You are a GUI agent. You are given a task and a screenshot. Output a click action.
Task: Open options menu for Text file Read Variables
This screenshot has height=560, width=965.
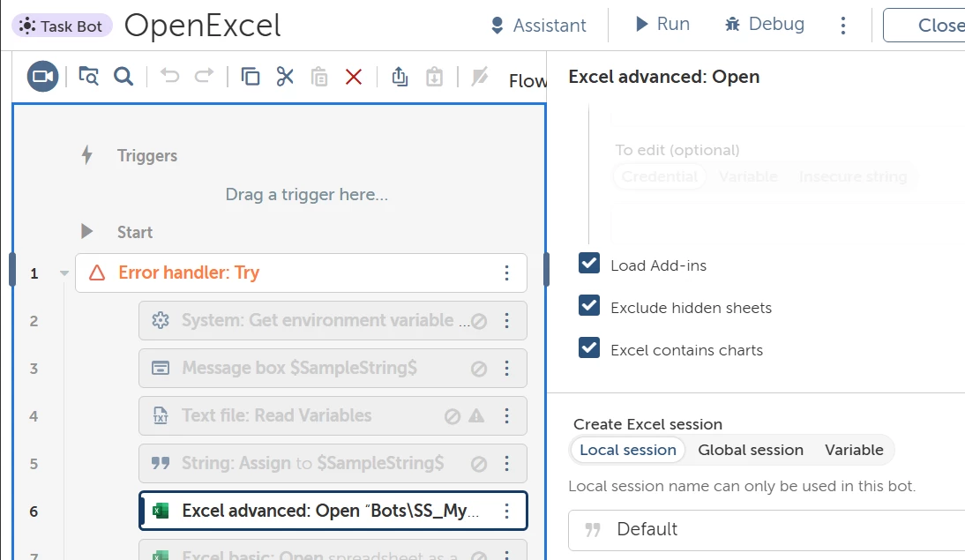[x=506, y=416]
